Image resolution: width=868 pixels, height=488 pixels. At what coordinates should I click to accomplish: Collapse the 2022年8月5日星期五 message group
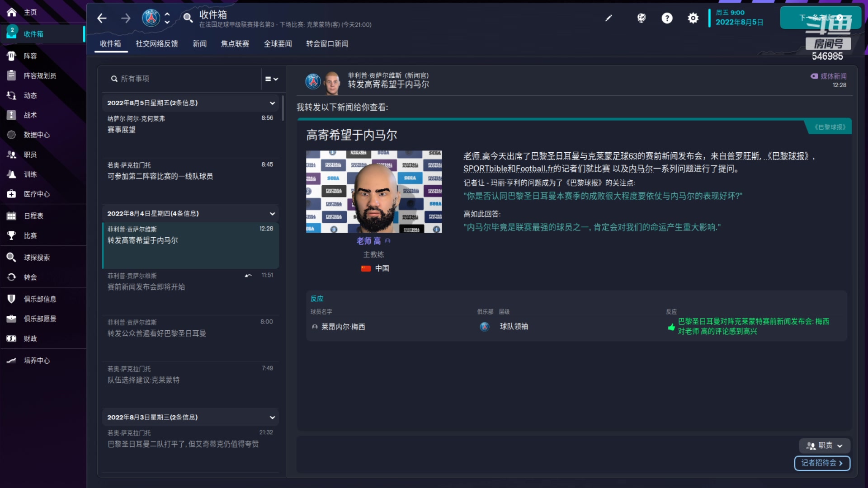pyautogui.click(x=273, y=103)
